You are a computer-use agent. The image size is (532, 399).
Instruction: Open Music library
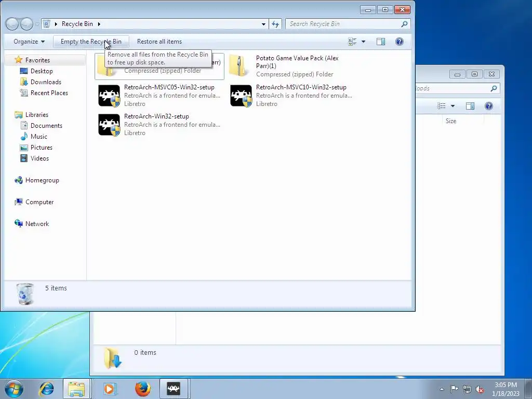(x=38, y=137)
